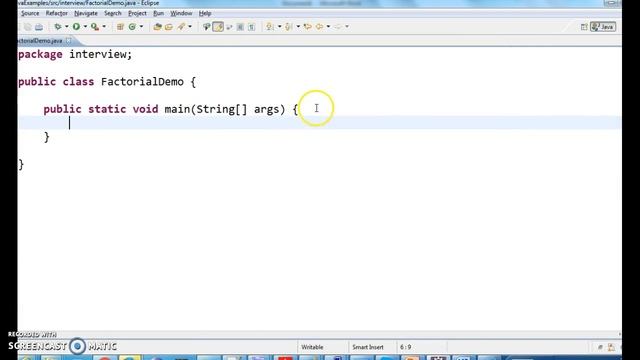This screenshot has height=360, width=640.
Task: Go to Next Annotation icon
Action: (270, 27)
